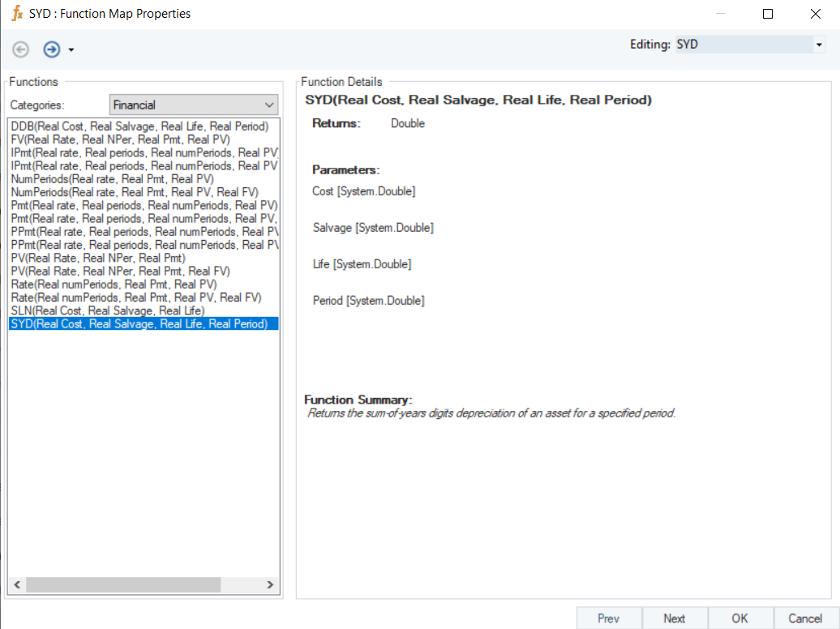Click the Period [System.Double] parameter

tap(369, 301)
